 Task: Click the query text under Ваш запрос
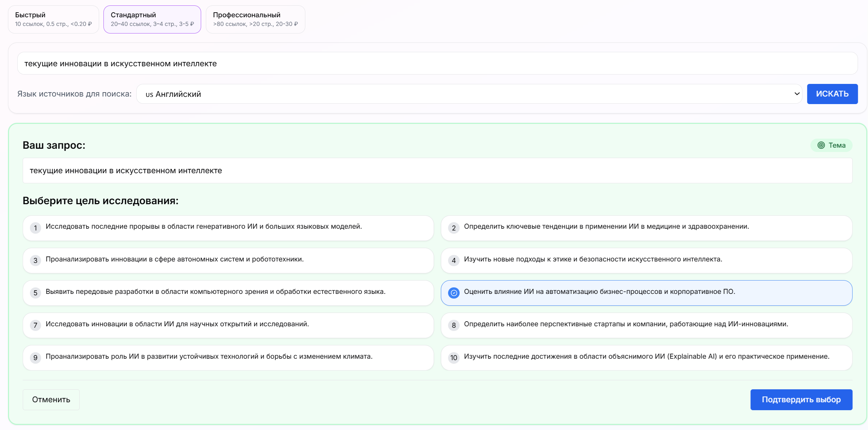point(433,170)
